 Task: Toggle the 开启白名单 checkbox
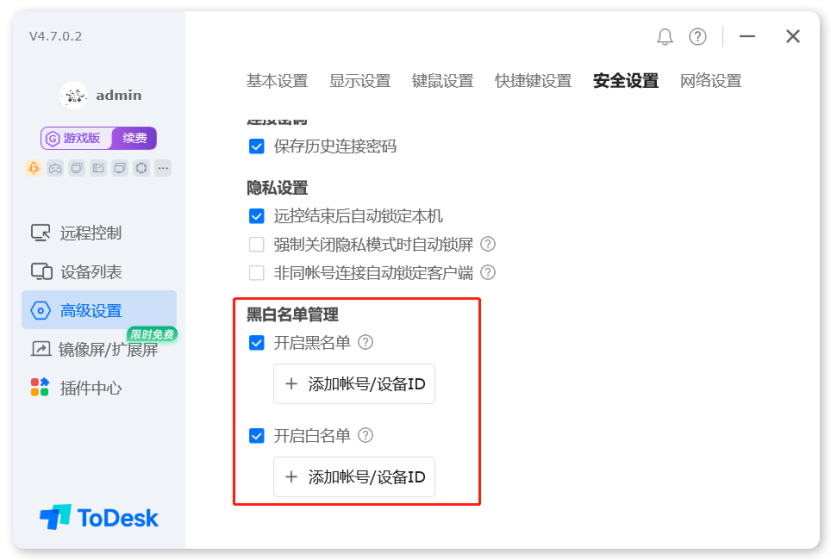coord(257,436)
